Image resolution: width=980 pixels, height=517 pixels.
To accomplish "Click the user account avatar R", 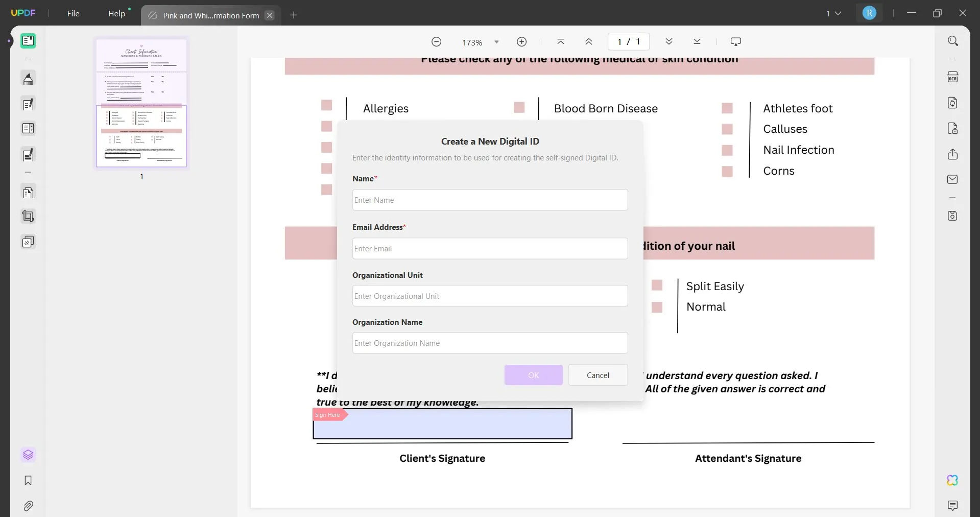I will click(869, 13).
